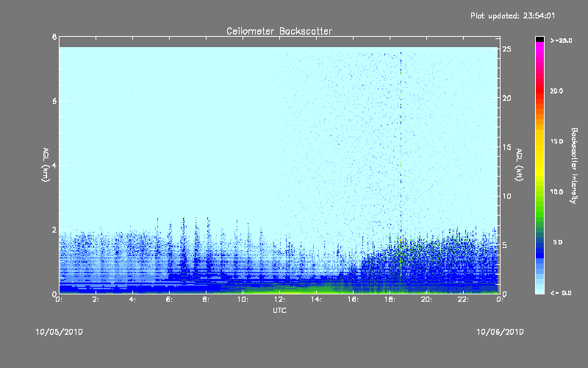Click the 'AGL (km)' left axis label

coord(46,165)
